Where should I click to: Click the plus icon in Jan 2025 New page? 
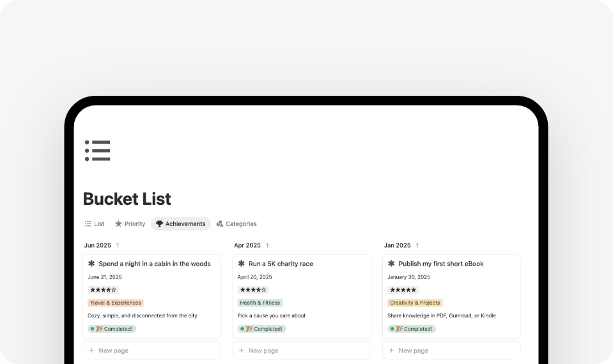coord(391,351)
